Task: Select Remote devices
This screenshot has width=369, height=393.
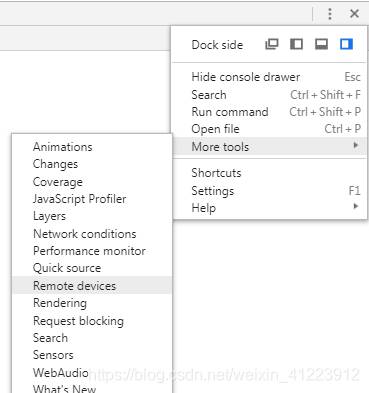Action: click(x=92, y=286)
